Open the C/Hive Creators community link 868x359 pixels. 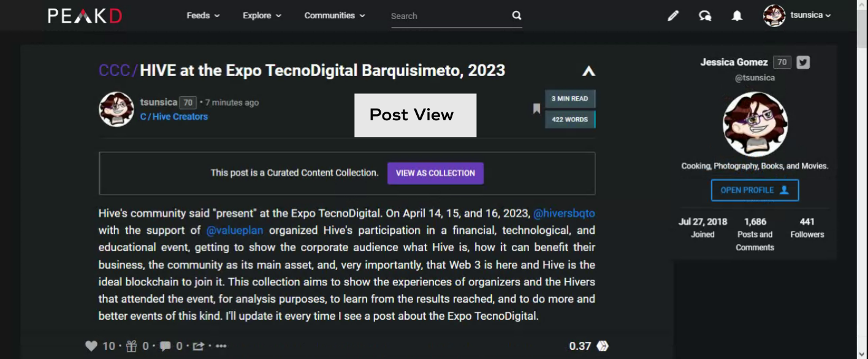[174, 117]
